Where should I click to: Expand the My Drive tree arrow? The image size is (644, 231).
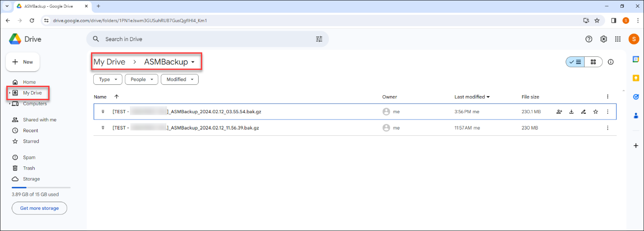pyautogui.click(x=9, y=93)
